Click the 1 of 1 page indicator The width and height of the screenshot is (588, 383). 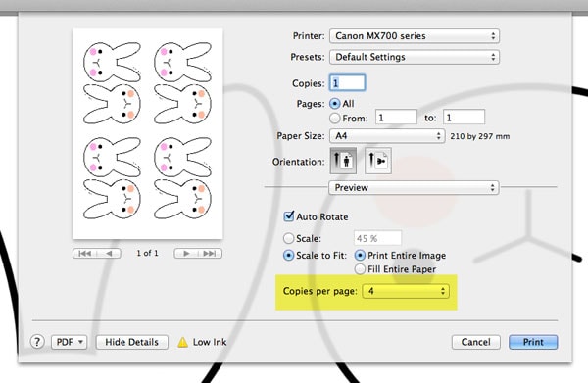(147, 254)
